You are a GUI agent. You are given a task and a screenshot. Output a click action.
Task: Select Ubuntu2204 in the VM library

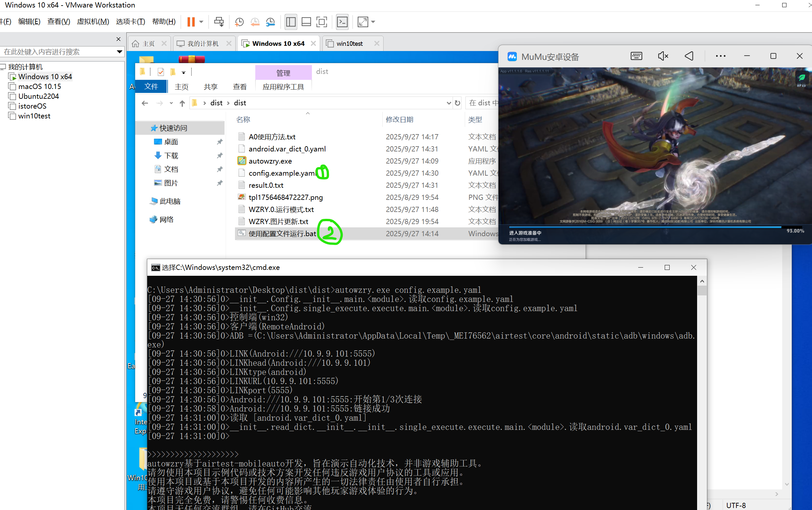click(x=38, y=97)
